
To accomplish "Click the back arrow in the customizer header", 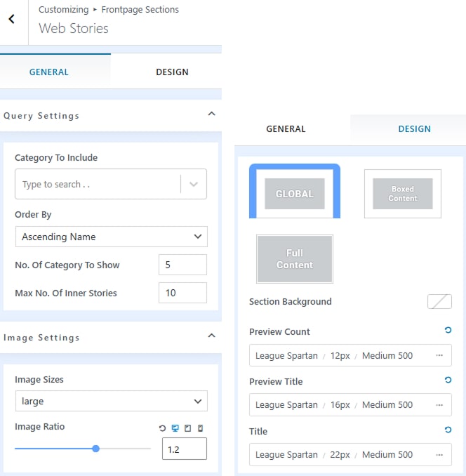I will pos(12,20).
